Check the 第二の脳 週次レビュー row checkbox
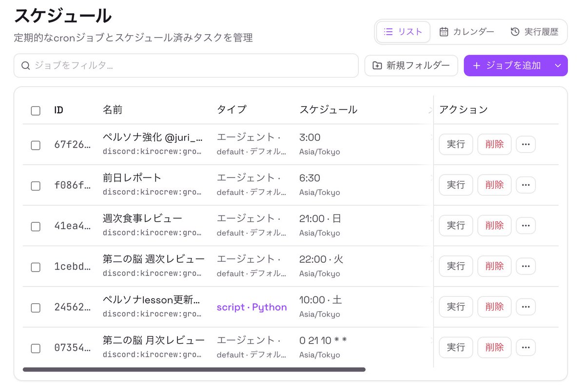 click(36, 267)
